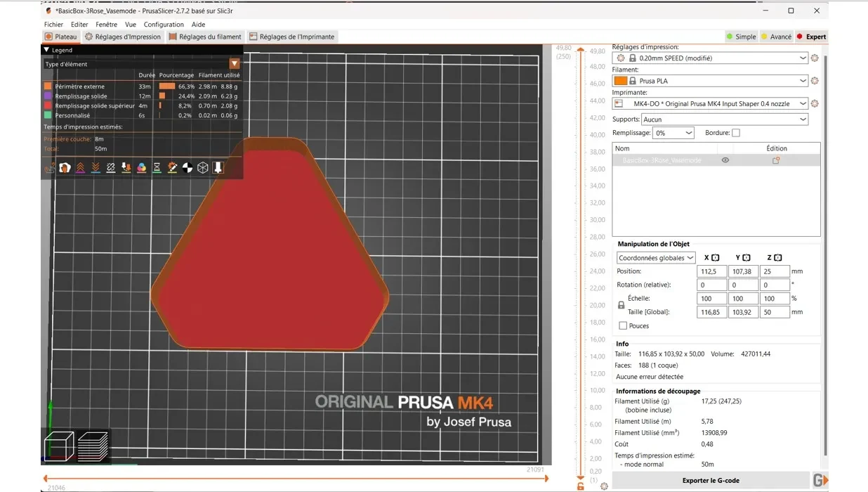Toggle custom G-code icon in legend
Screen dimensions: 868x492
click(x=172, y=167)
